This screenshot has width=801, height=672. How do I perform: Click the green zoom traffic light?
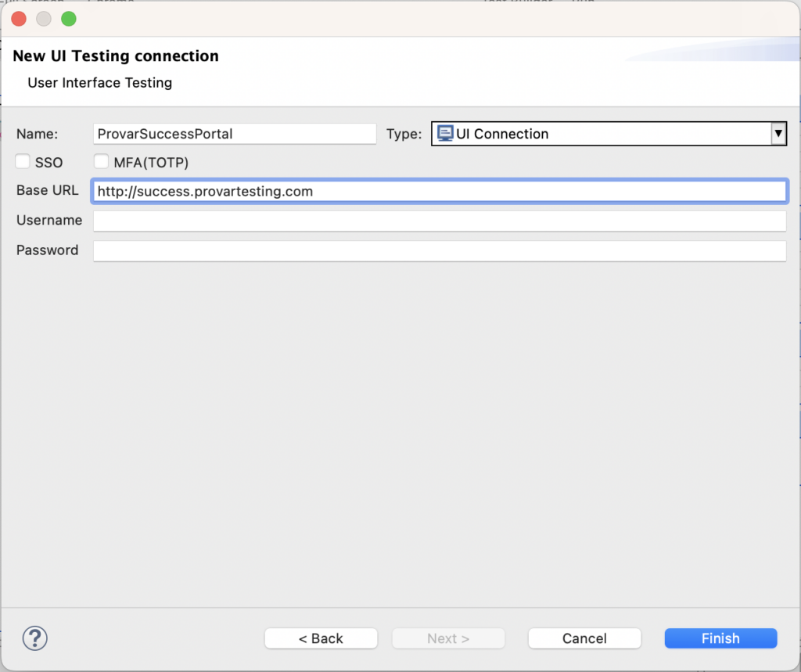click(x=69, y=18)
